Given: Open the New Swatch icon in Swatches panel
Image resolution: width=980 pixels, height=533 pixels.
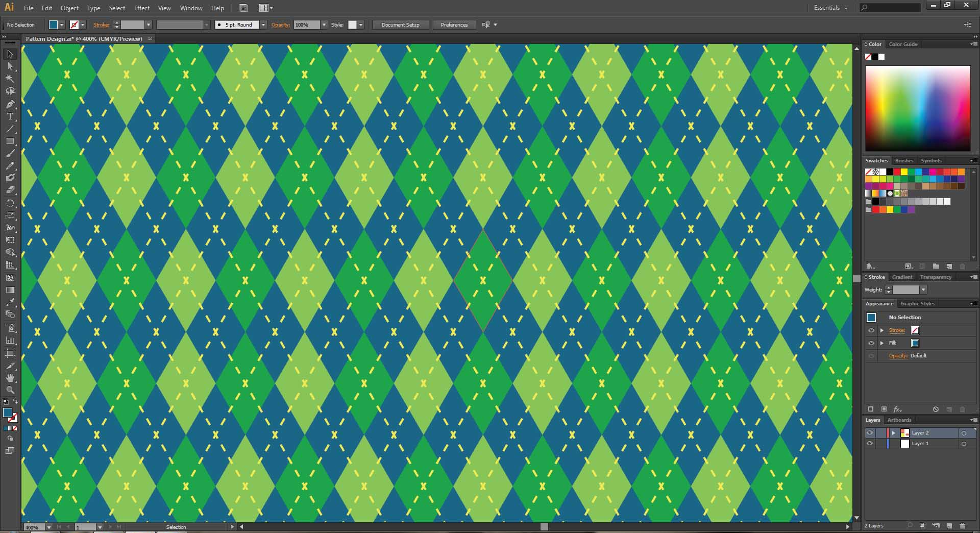Looking at the screenshot, I should tap(949, 266).
